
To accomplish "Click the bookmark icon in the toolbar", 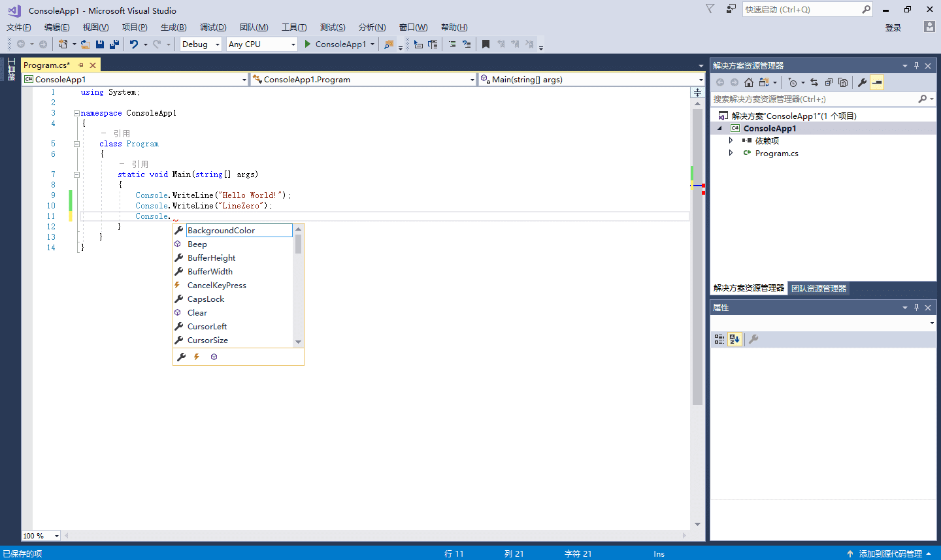I will pyautogui.click(x=486, y=44).
